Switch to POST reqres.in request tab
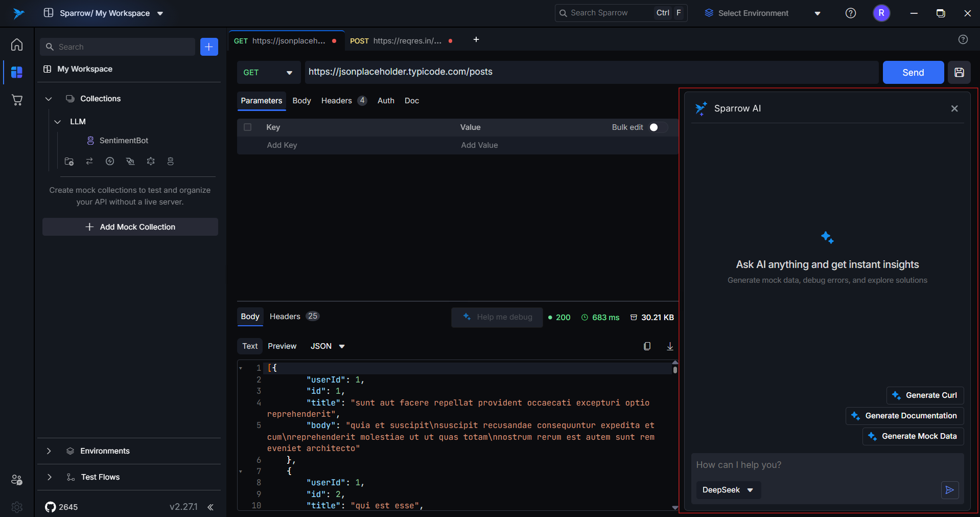Viewport: 980px width, 517px height. (402, 41)
